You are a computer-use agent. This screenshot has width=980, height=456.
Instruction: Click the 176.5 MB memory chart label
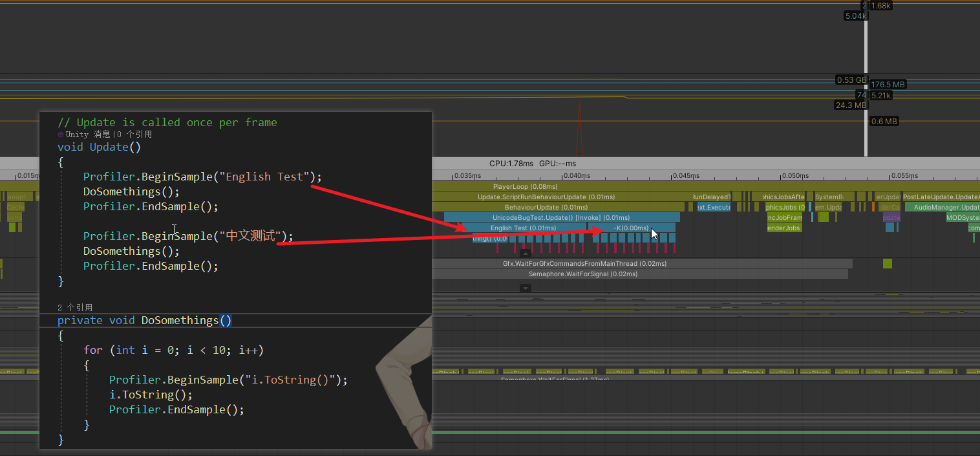888,84
